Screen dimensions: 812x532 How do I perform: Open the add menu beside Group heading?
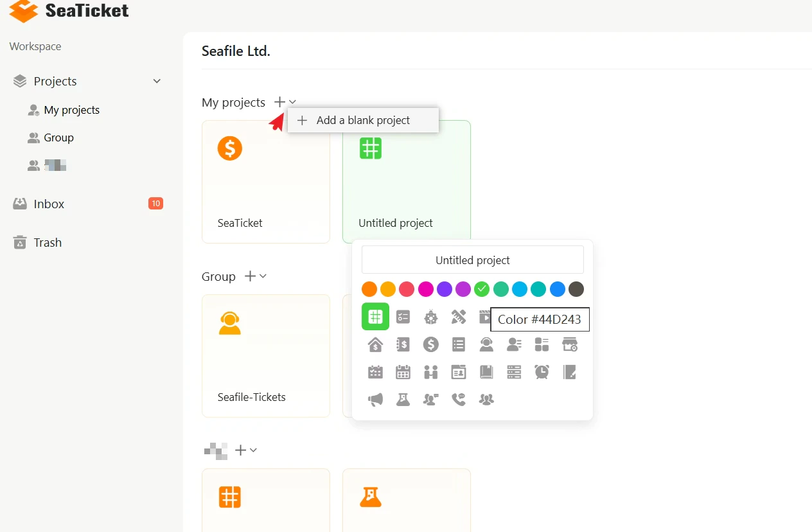[255, 276]
